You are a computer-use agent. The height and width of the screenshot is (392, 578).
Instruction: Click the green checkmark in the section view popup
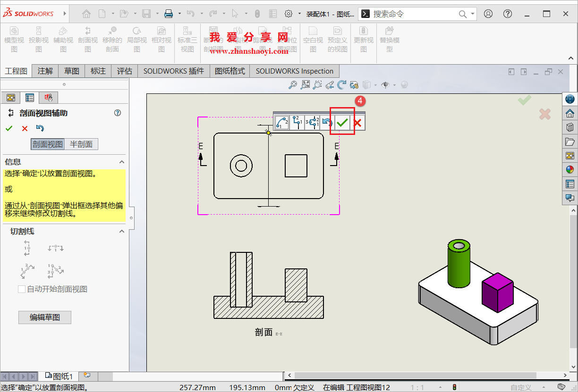pyautogui.click(x=342, y=123)
